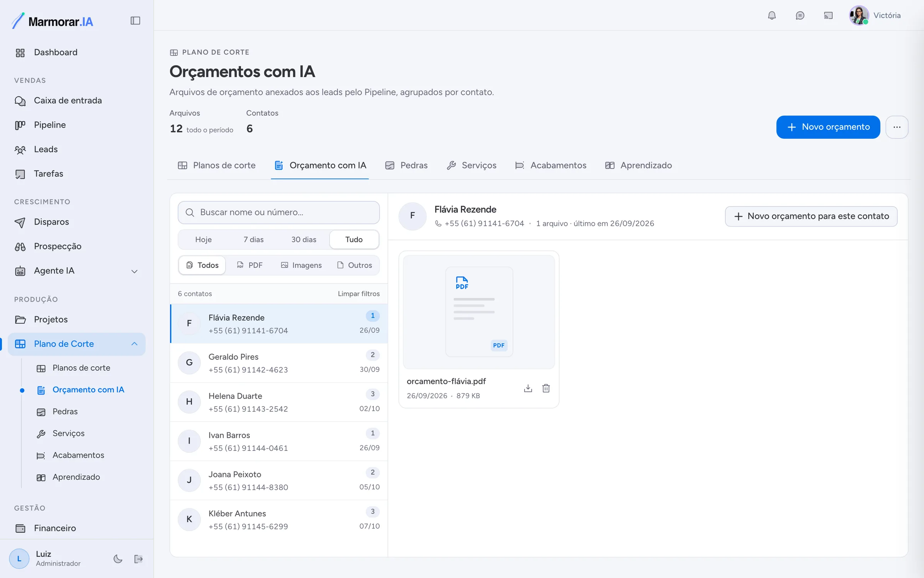Open notifications bell
Screen dimensions: 924x578
tap(772, 15)
